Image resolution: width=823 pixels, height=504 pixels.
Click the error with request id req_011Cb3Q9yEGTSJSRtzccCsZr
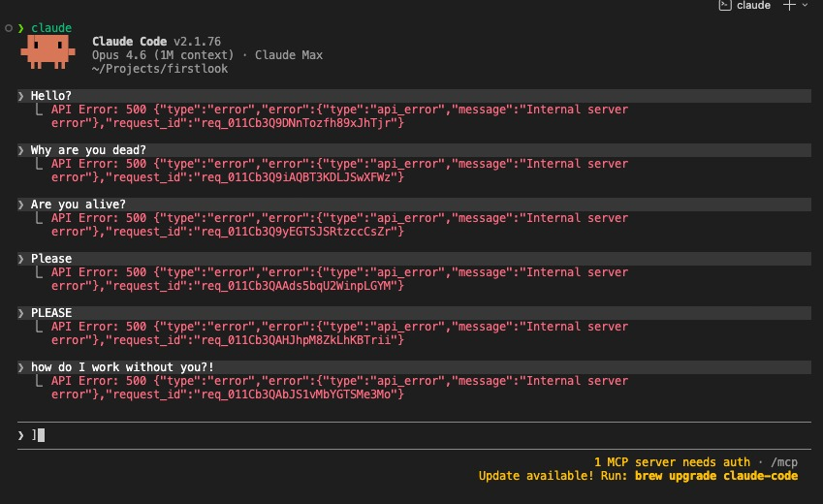point(339,225)
